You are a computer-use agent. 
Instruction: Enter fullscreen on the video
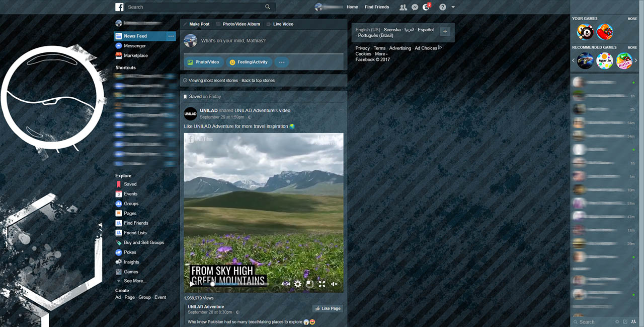click(x=322, y=284)
